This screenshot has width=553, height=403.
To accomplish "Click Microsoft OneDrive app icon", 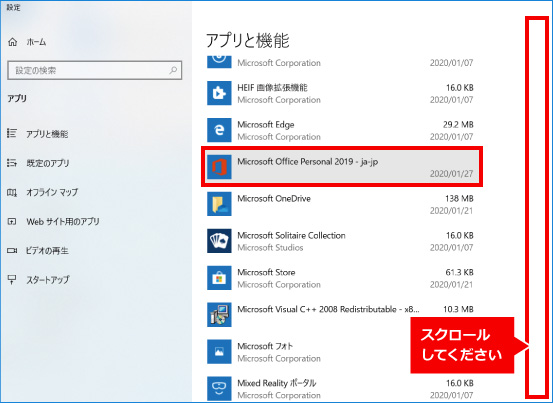I will pos(219,204).
